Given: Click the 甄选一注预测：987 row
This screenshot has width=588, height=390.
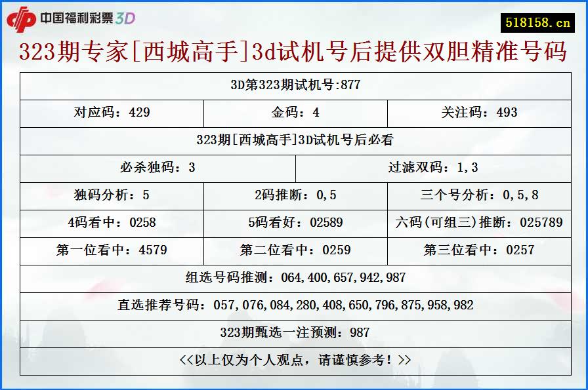Looking at the screenshot, I should pyautogui.click(x=294, y=332).
